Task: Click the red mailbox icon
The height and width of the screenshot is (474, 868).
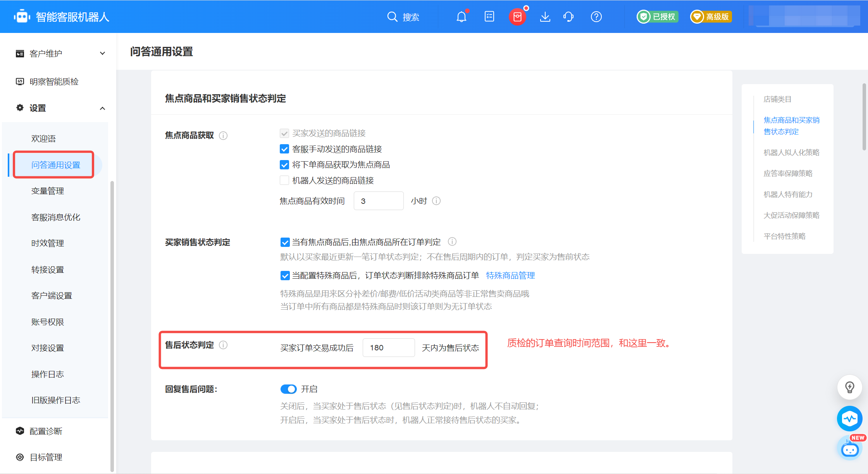Action: pyautogui.click(x=517, y=17)
